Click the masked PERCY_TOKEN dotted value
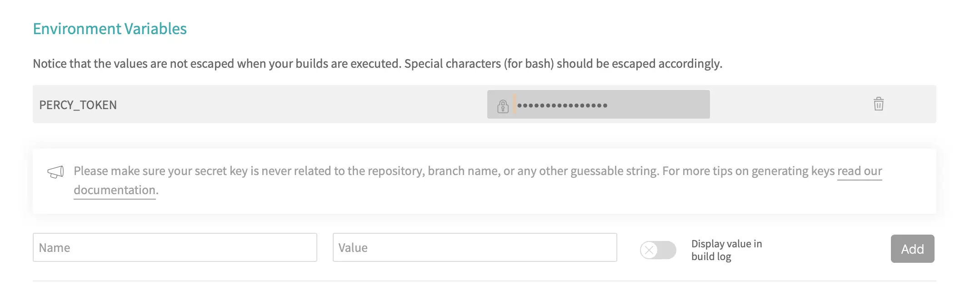 (562, 105)
